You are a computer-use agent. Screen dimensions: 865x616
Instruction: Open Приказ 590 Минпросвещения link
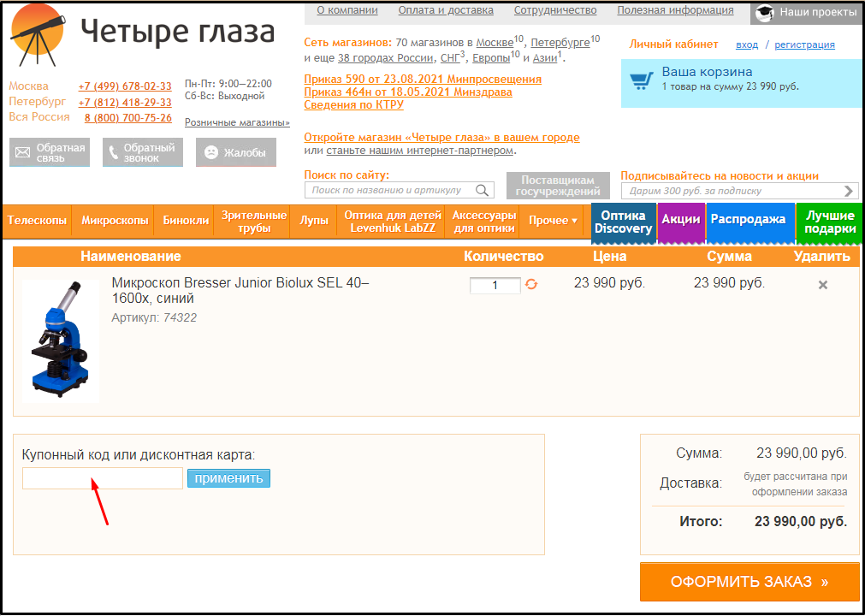[x=423, y=79]
